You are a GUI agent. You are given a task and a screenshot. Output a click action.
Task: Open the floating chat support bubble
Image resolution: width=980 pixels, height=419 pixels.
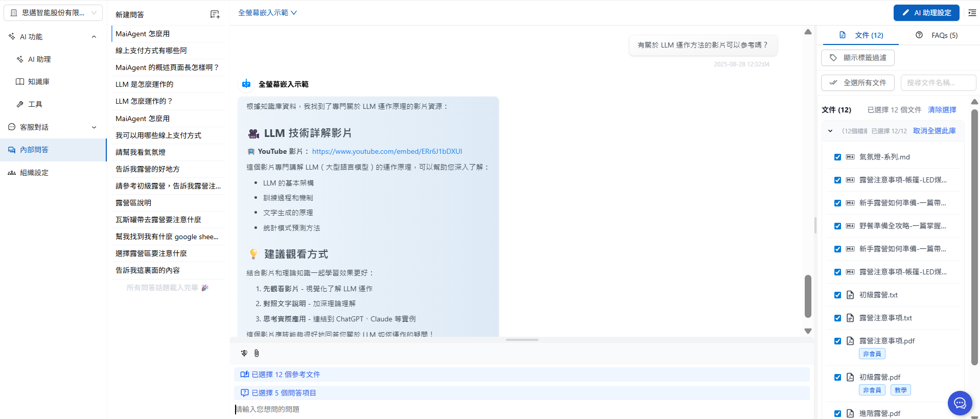click(x=960, y=403)
